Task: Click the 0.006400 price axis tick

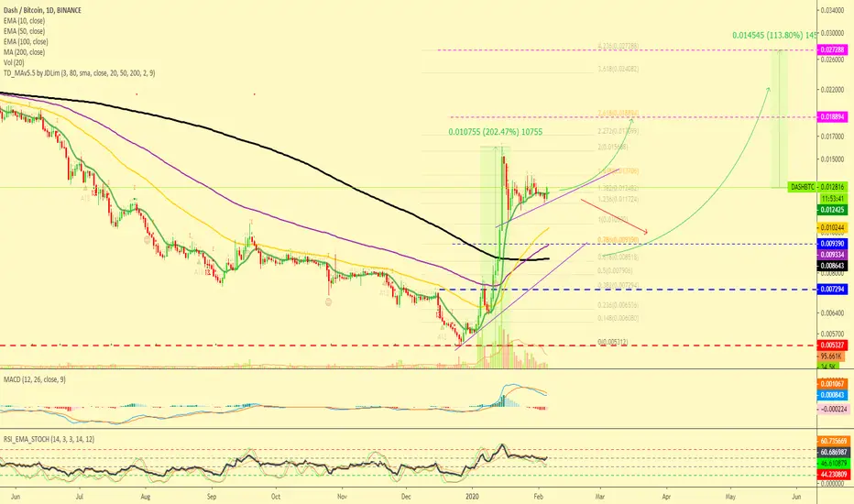Action: coord(833,312)
